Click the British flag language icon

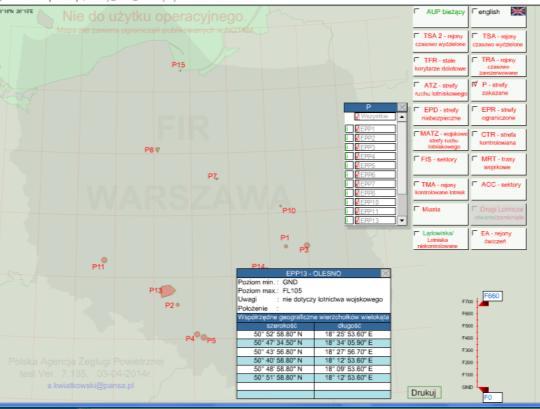(x=518, y=11)
